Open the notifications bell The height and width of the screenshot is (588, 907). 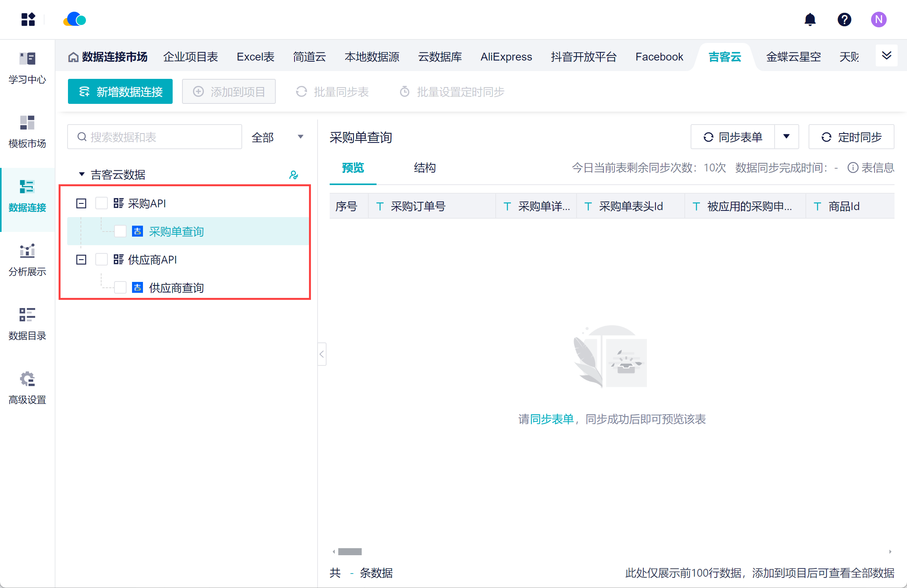coord(810,20)
